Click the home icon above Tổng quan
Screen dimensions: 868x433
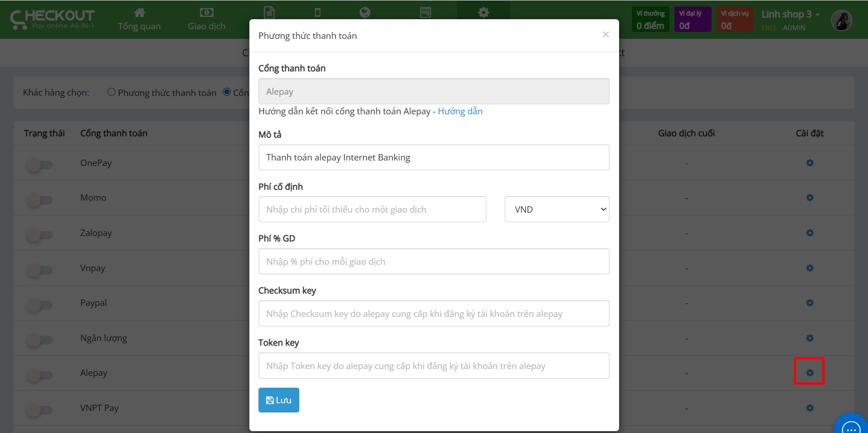coord(140,12)
